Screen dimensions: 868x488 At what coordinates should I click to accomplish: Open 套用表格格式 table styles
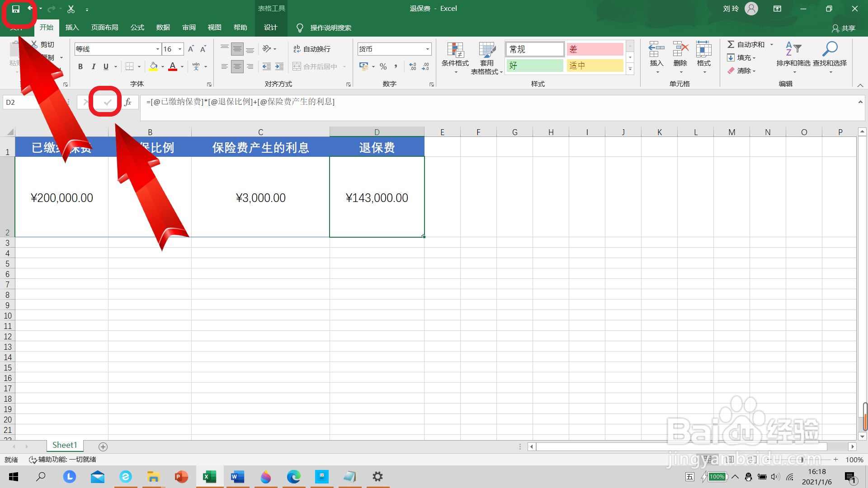[487, 58]
